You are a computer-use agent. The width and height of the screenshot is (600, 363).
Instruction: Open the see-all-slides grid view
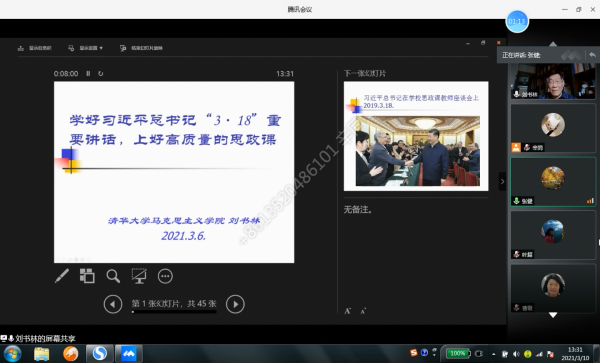point(87,276)
